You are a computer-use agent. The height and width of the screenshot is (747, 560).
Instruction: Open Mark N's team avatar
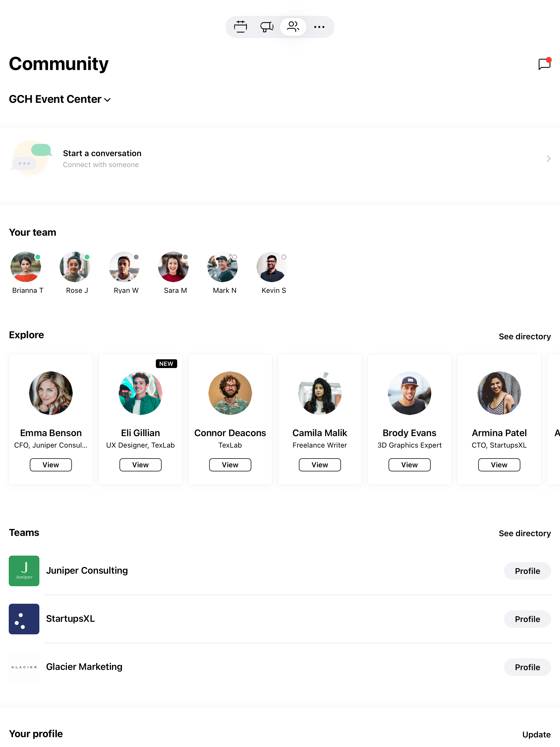click(223, 267)
